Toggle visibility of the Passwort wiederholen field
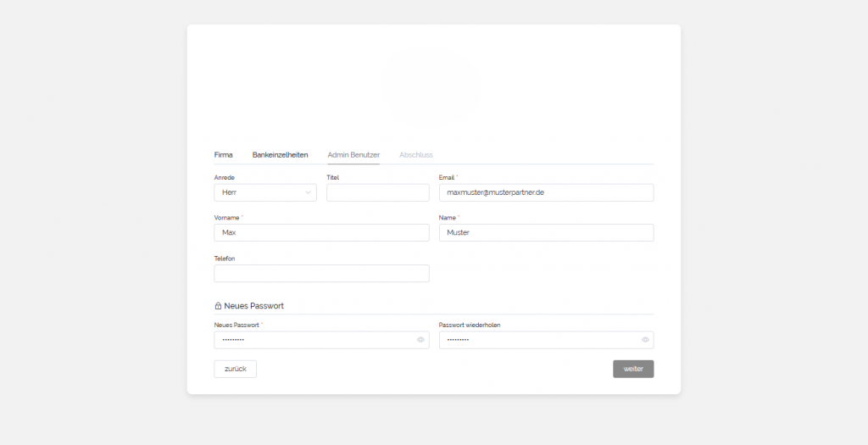868x445 pixels. (x=645, y=340)
